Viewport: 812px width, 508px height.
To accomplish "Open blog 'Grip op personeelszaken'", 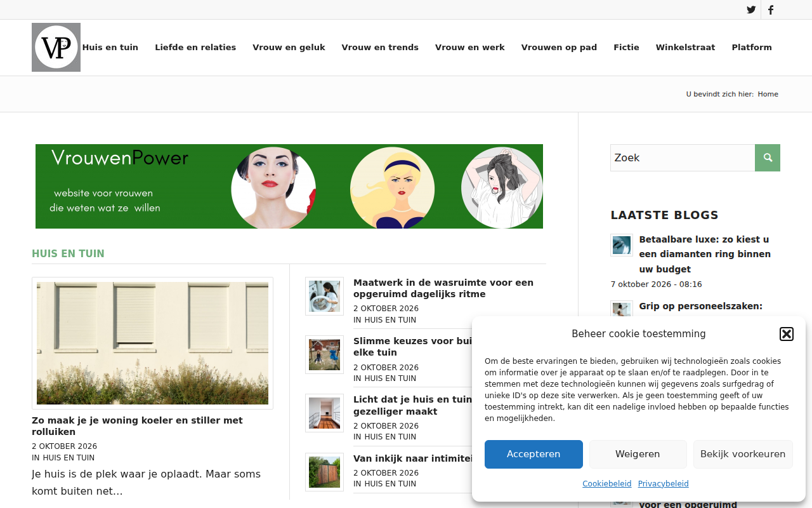I will pos(701,306).
